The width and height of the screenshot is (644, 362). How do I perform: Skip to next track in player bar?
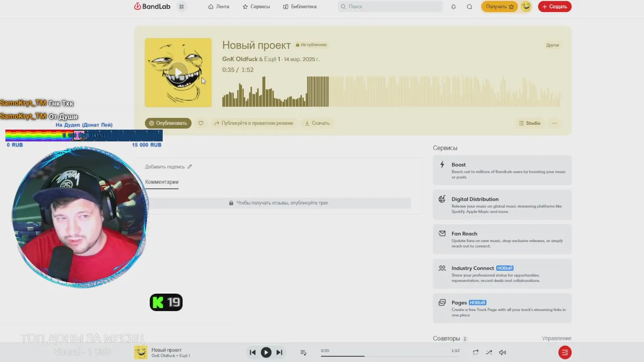(279, 352)
